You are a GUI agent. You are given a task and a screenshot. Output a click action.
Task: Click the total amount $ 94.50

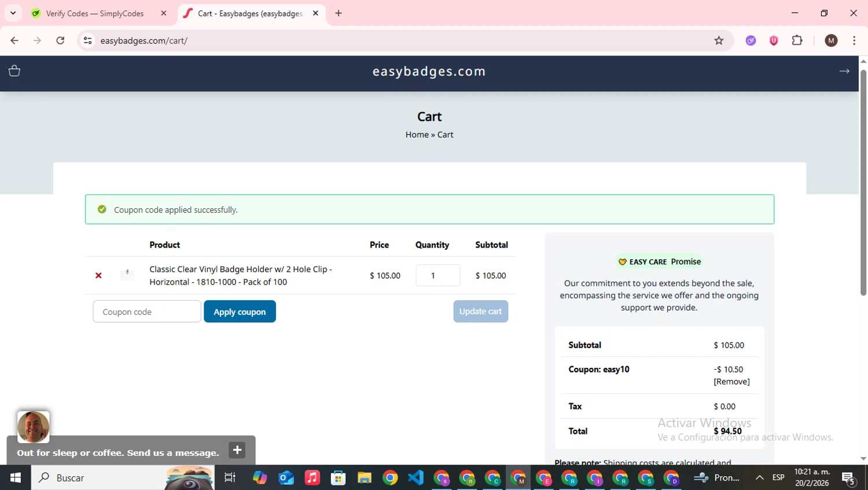click(727, 431)
